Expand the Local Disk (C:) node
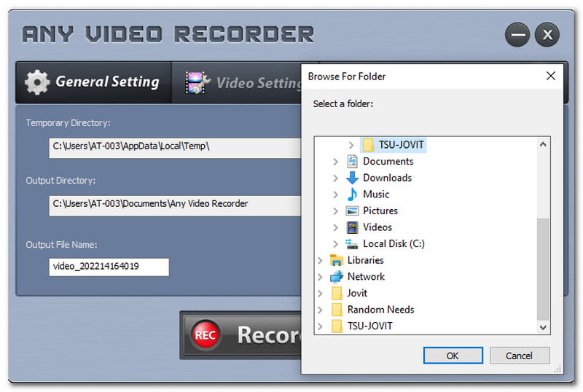Image resolution: width=583 pixels, height=392 pixels. pyautogui.click(x=335, y=243)
